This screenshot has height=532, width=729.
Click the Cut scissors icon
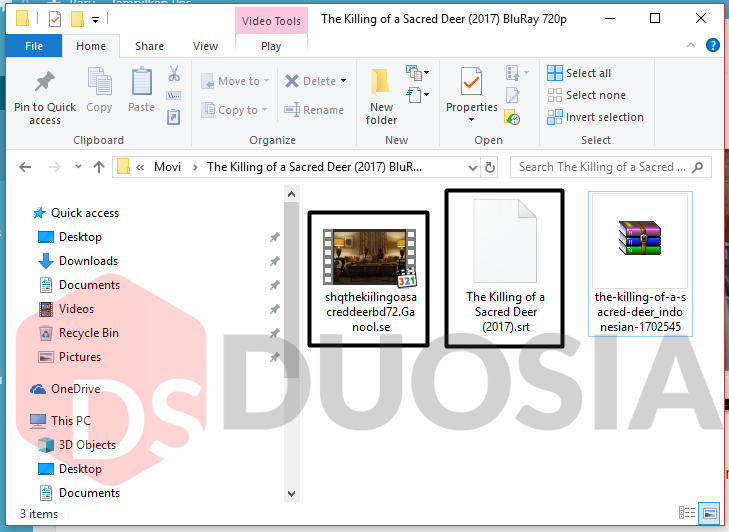tap(174, 73)
